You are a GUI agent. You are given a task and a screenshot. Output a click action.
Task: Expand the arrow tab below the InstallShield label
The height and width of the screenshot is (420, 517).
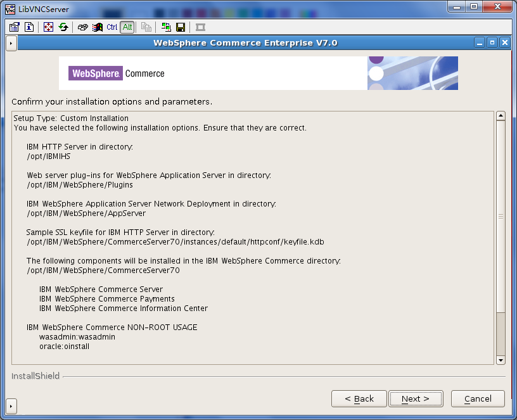(x=11, y=406)
